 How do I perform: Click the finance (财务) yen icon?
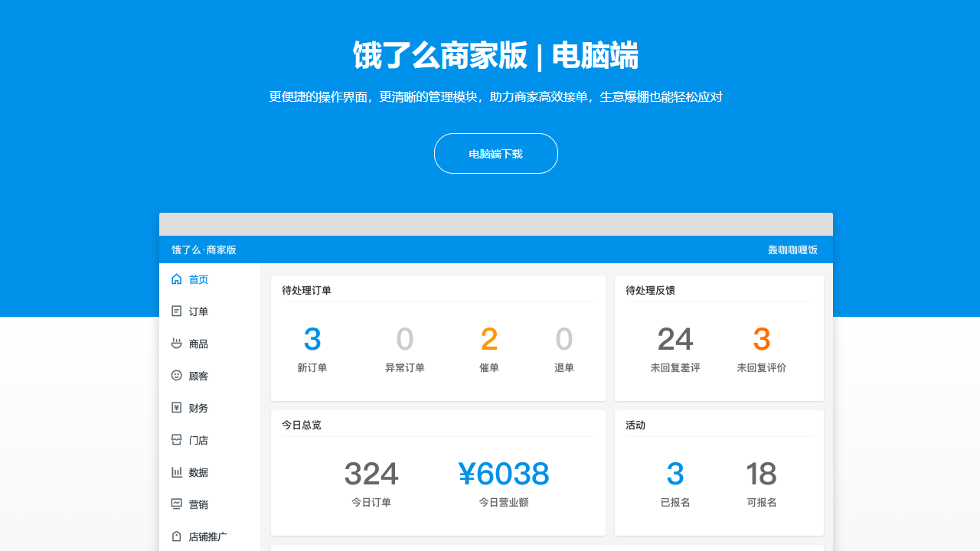click(x=177, y=408)
